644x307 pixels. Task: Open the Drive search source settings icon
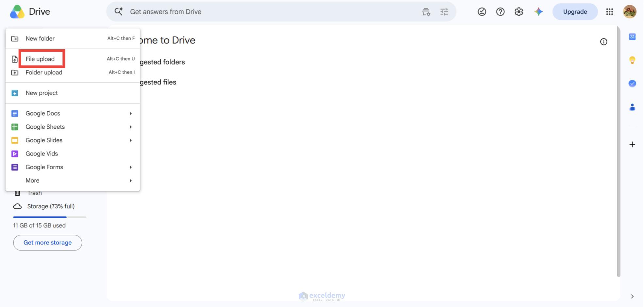pyautogui.click(x=426, y=12)
